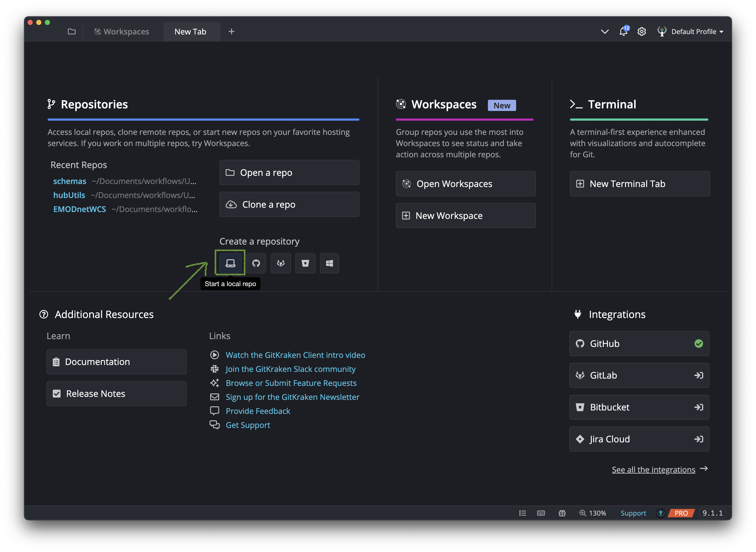Click the speech bubble icon beside Provide Feedback

click(215, 411)
